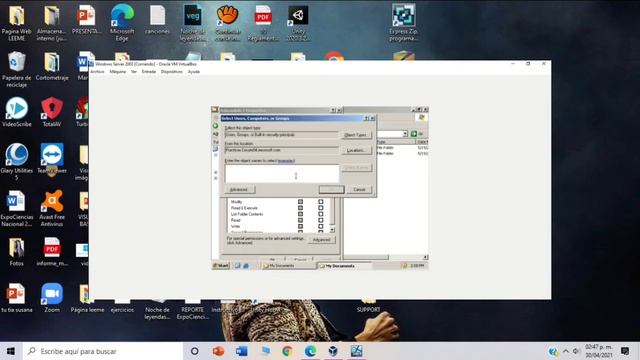
Task: Open the address bar dropdown in guest Explorer
Action: pyautogui.click(x=405, y=133)
